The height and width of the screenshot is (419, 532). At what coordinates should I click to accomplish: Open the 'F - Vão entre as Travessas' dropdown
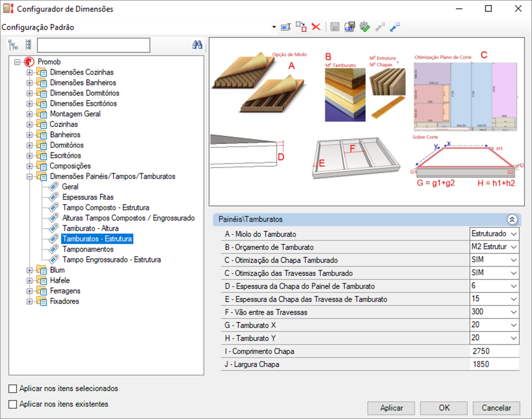point(513,312)
